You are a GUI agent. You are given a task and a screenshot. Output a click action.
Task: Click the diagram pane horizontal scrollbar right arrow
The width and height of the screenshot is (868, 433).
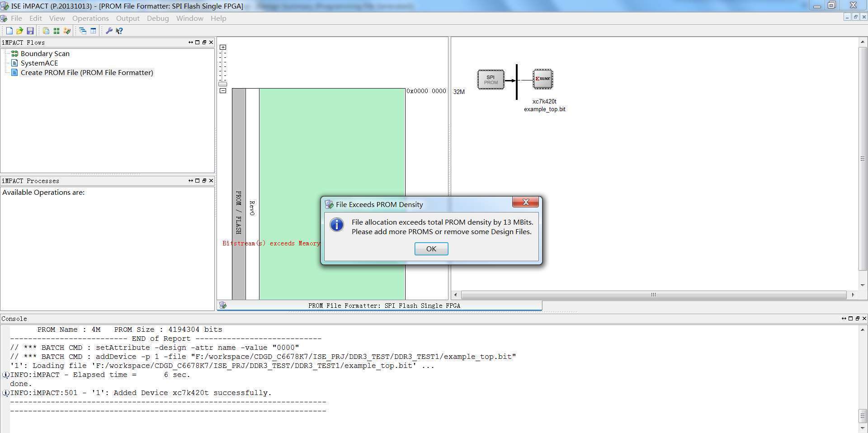pyautogui.click(x=853, y=295)
